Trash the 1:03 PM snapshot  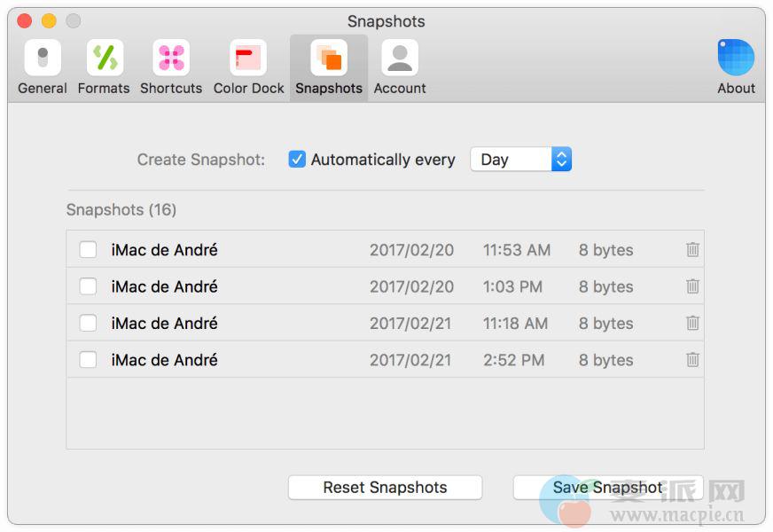pyautogui.click(x=692, y=286)
